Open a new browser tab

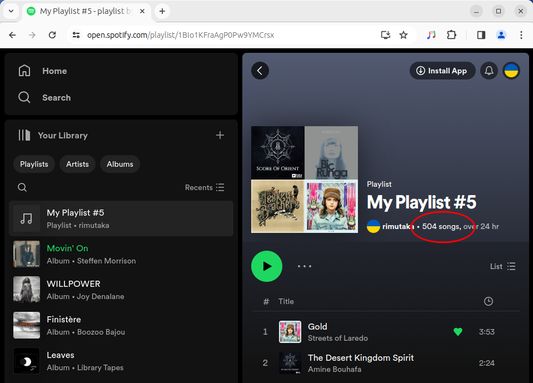[x=162, y=11]
